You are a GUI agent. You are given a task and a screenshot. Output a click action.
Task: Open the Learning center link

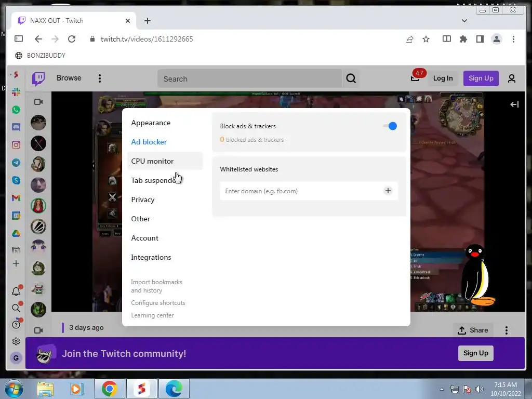152,315
